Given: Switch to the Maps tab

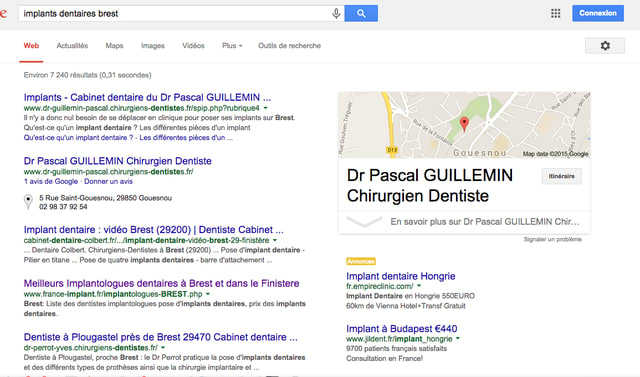Looking at the screenshot, I should coord(114,46).
